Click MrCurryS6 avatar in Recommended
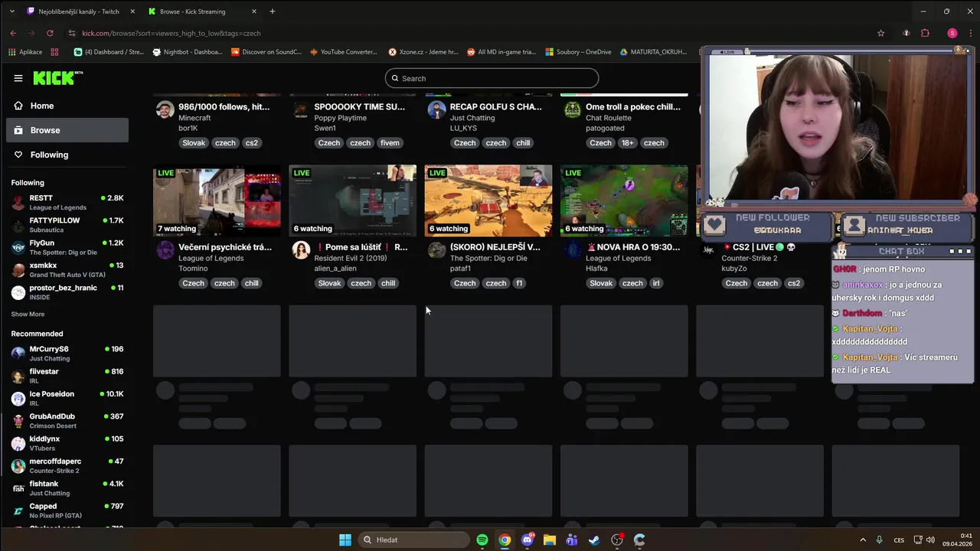The width and height of the screenshot is (980, 551). (x=18, y=354)
